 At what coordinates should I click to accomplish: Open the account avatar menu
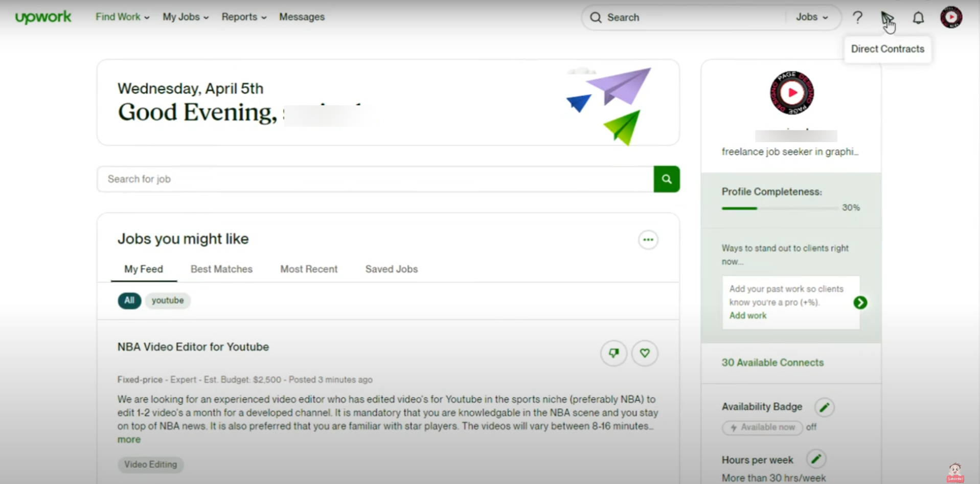click(x=951, y=17)
